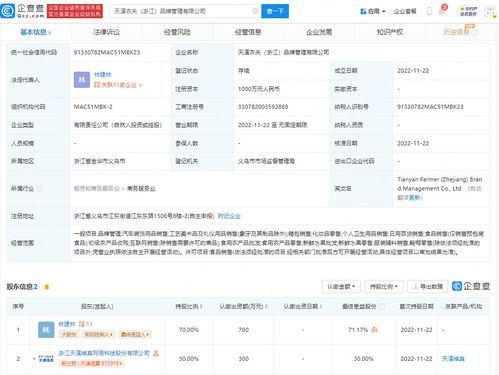The image size is (499, 375).
Task: Select credit code 91330782MAC51MBK23 beside 统一社会信用代码
Action: coord(107,52)
